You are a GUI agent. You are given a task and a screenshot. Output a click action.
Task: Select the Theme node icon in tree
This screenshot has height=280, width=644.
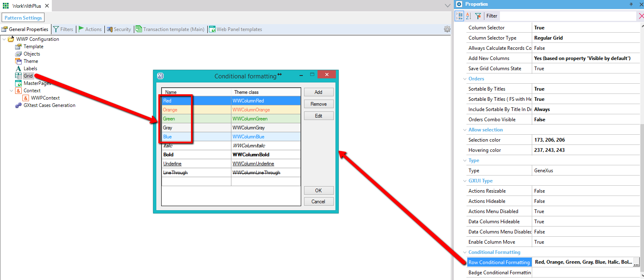tap(18, 61)
